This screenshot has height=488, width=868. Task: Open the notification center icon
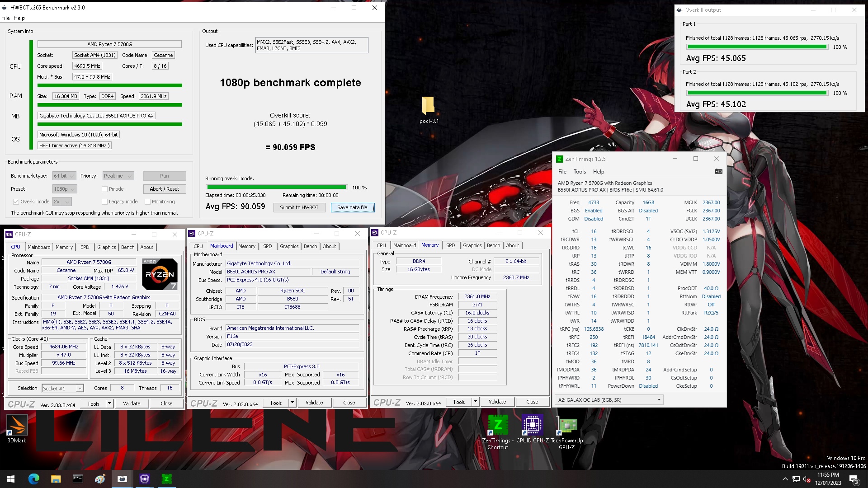854,479
